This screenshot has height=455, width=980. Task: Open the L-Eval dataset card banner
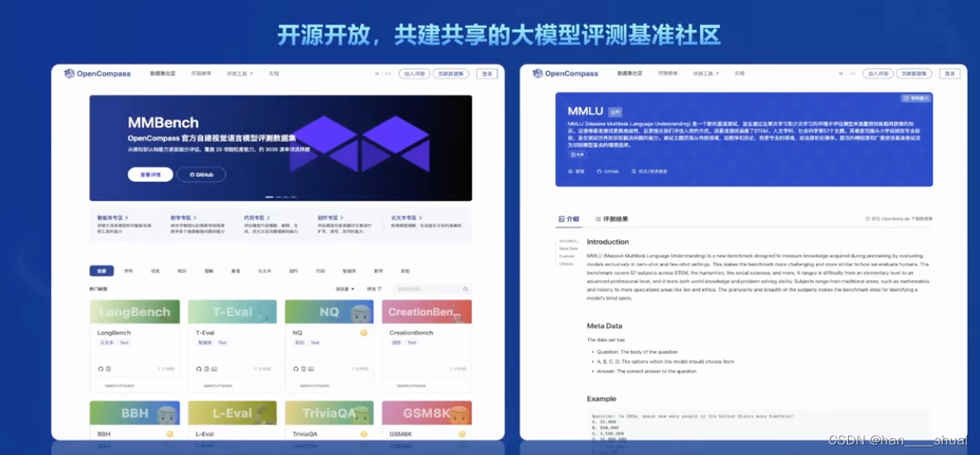pos(232,412)
